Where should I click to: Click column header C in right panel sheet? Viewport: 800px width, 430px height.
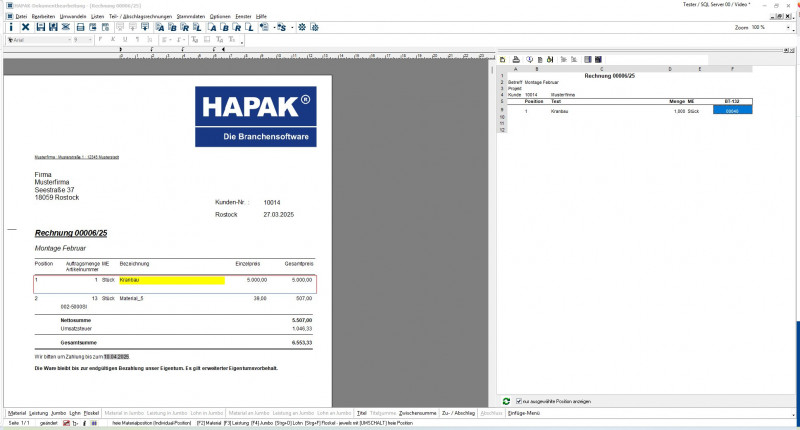[x=602, y=69]
